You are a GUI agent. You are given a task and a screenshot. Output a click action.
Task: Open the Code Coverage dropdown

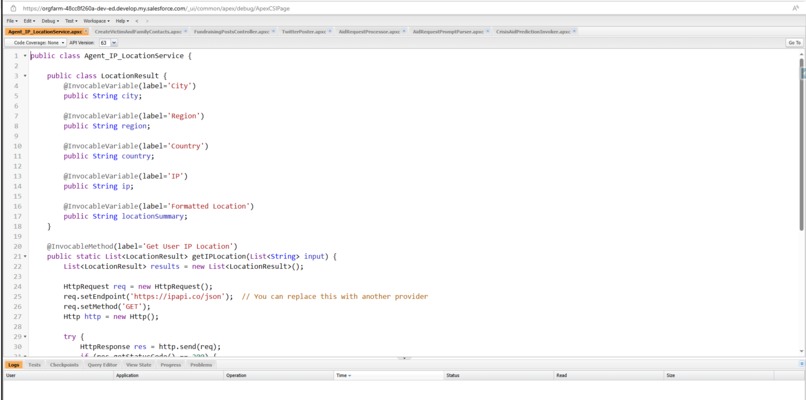pos(35,43)
